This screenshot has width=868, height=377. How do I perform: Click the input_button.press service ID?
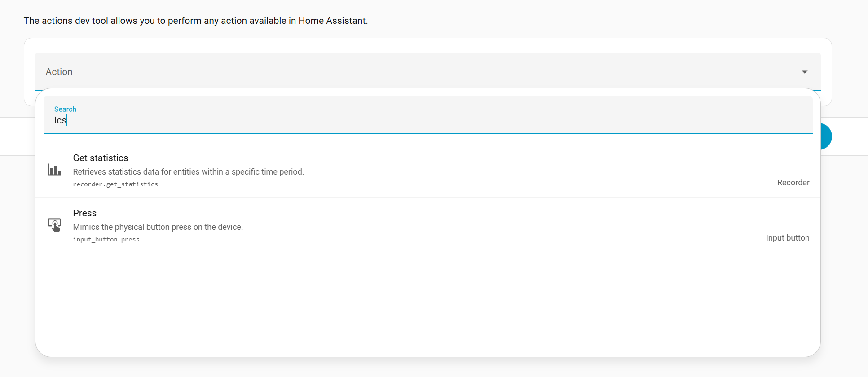point(106,240)
